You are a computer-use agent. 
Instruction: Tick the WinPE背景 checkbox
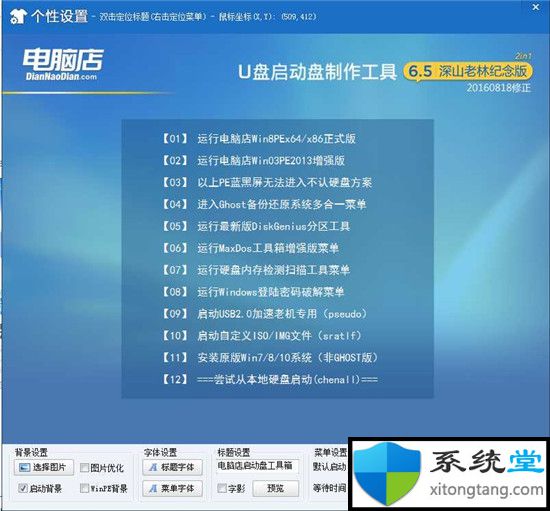[x=84, y=488]
